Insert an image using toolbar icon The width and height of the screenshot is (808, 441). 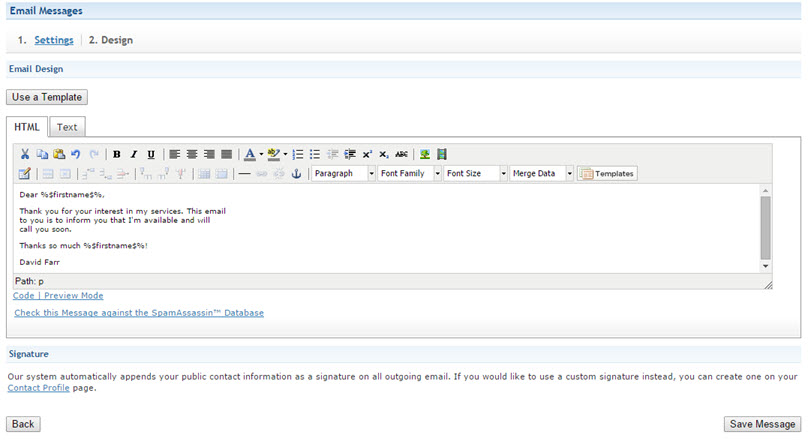point(425,154)
